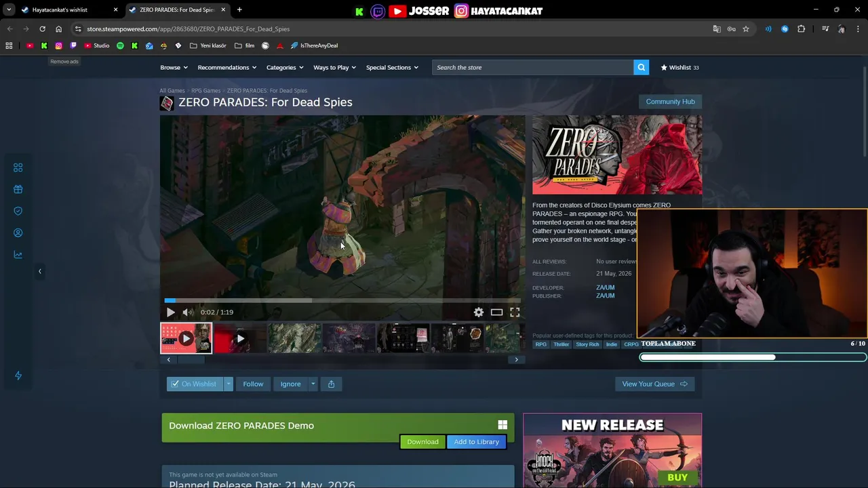Open the YouTube Studio bookmark
Viewport: 868px width, 488px height.
(x=97, y=45)
